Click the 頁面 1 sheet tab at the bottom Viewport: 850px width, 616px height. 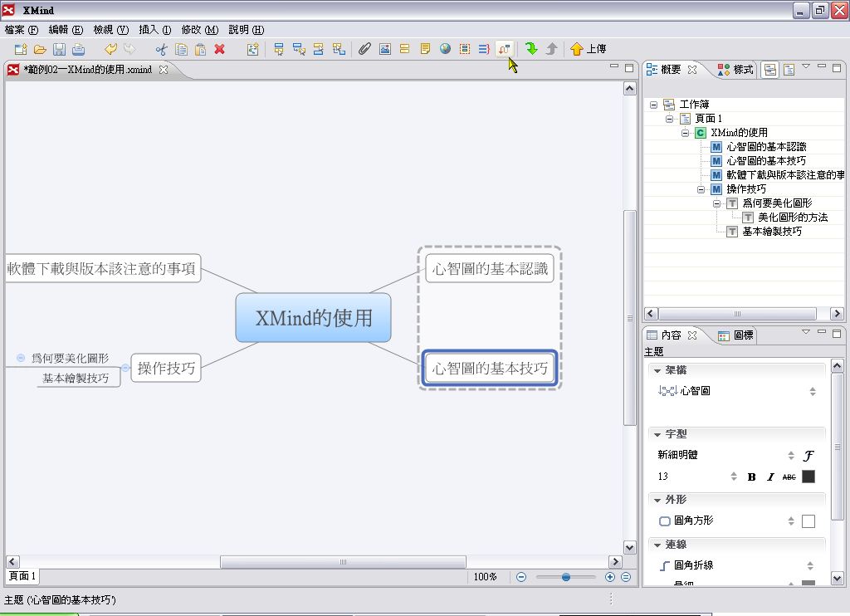coord(22,576)
